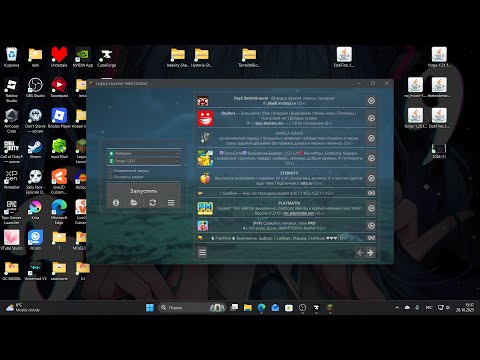
Task: Select the VTube Studio desktop icon
Action: click(x=11, y=240)
